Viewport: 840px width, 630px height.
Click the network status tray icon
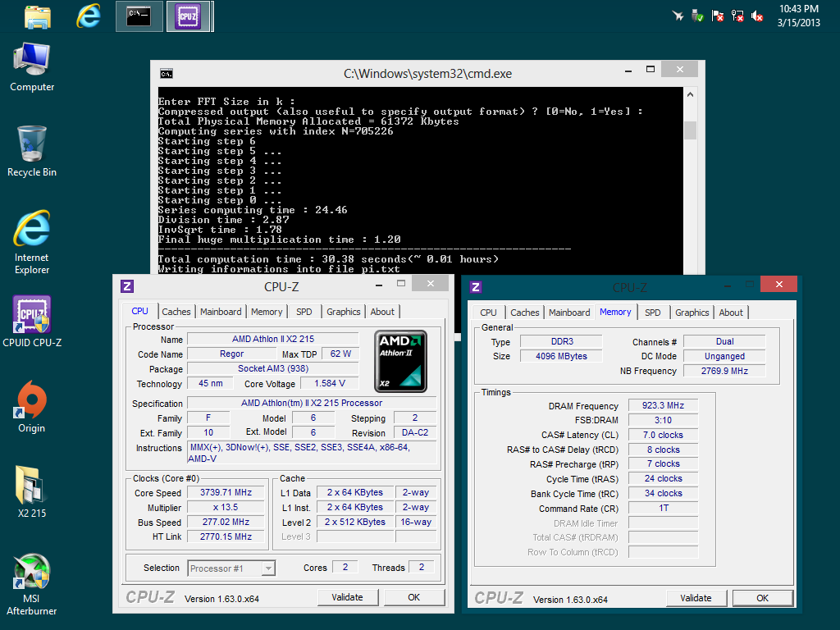point(737,16)
